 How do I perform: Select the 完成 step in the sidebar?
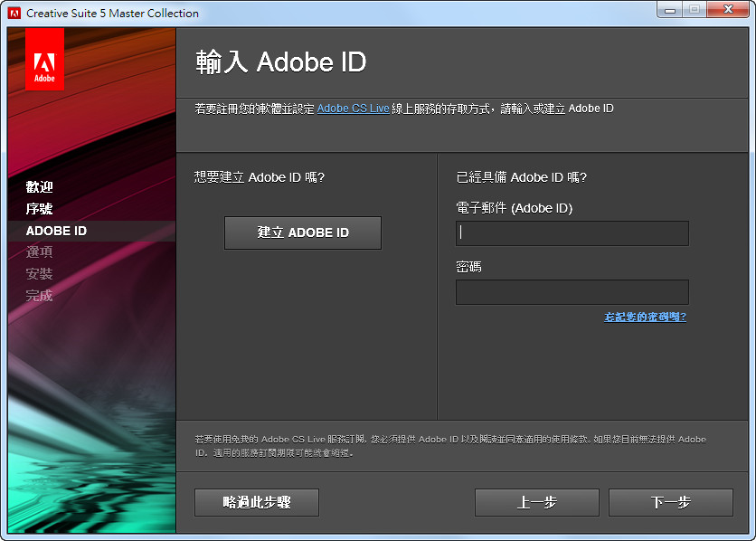click(x=40, y=296)
